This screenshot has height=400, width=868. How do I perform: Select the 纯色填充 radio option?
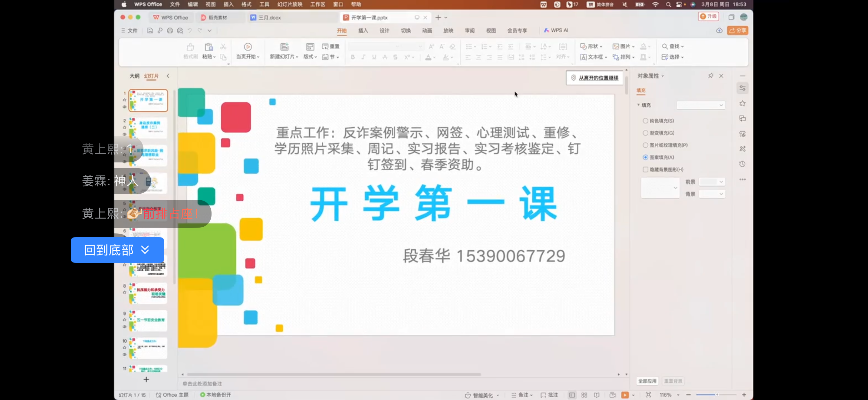pyautogui.click(x=645, y=121)
